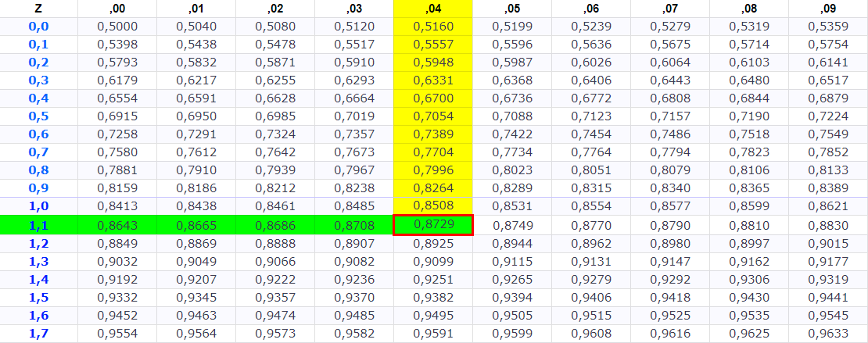Select the cell showing 0,9633
The height and width of the screenshot is (343, 868).
pos(827,333)
